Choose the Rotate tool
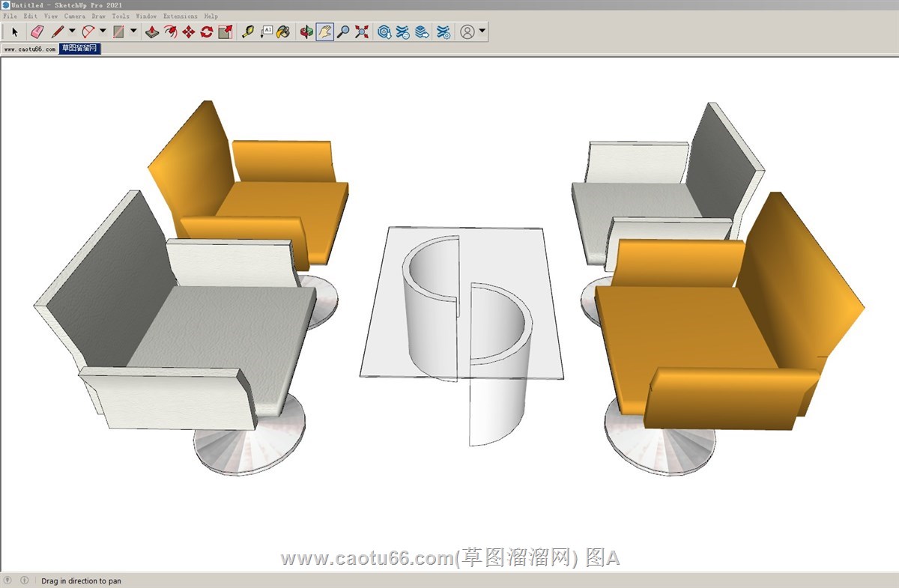This screenshot has width=899, height=588. (x=207, y=32)
